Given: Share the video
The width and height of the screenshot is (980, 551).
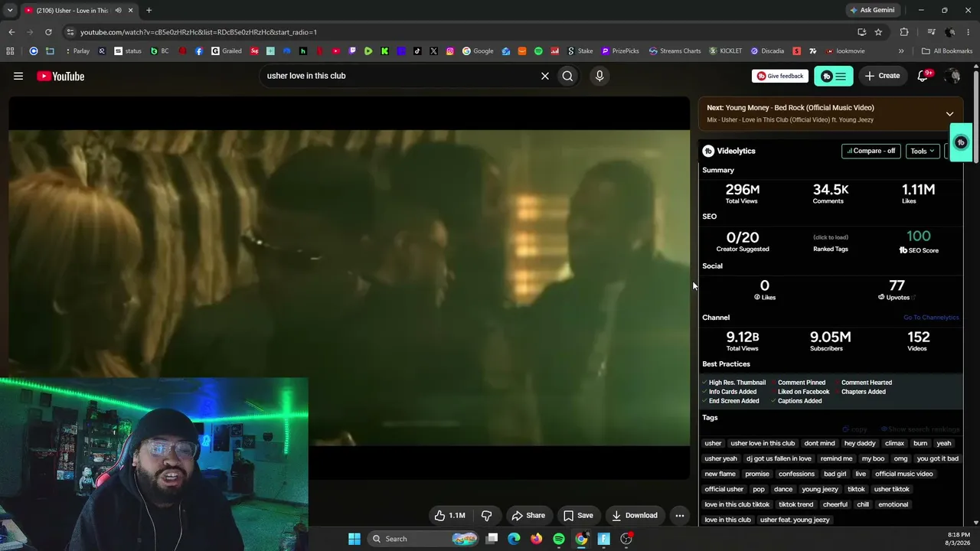Looking at the screenshot, I should [x=528, y=515].
